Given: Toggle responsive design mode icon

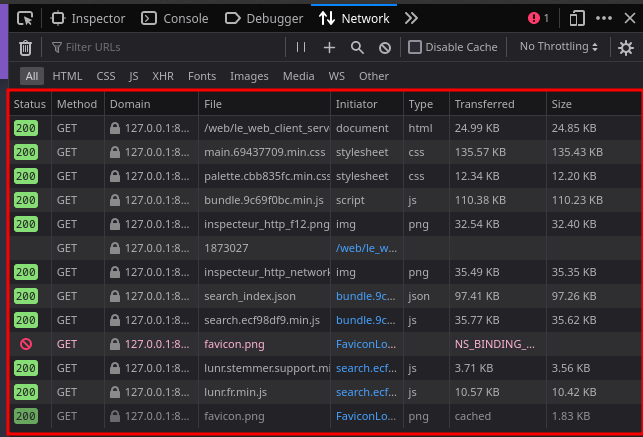Looking at the screenshot, I should 577,18.
